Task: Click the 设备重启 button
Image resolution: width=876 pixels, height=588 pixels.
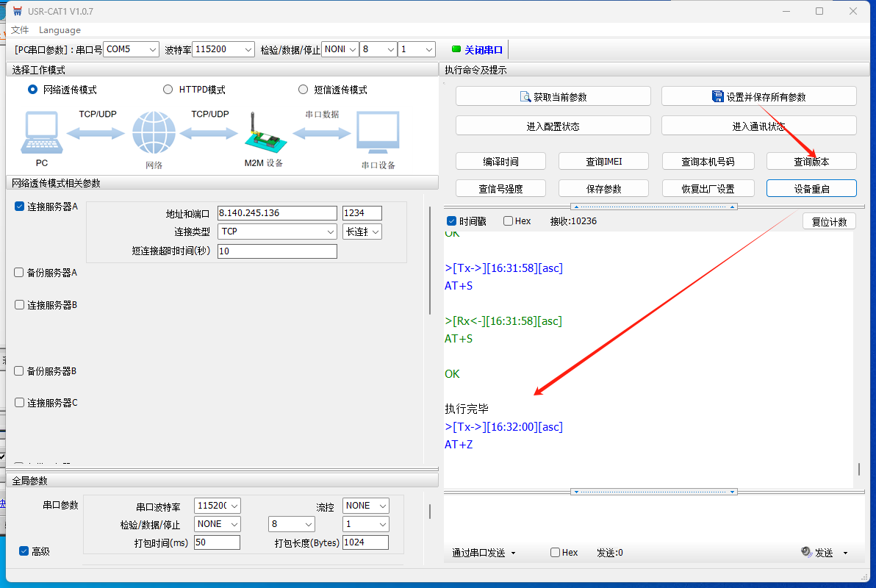Action: tap(811, 189)
